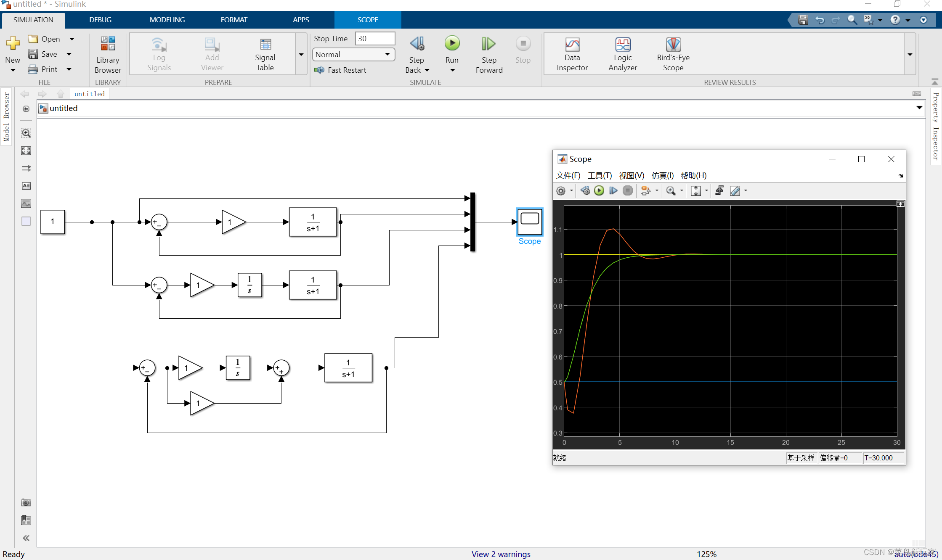Expand the Review Results gallery arrow

[x=910, y=55]
